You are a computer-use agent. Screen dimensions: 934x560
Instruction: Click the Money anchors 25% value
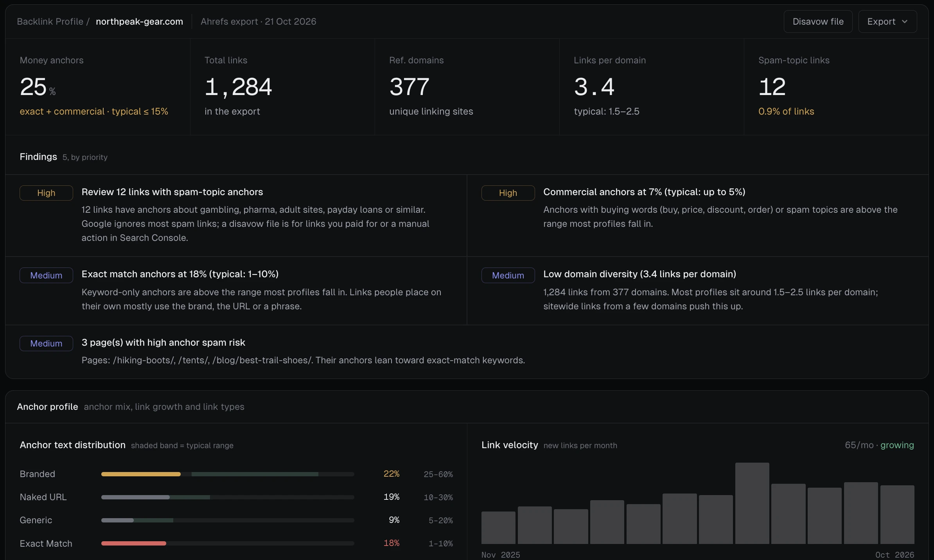click(x=38, y=87)
